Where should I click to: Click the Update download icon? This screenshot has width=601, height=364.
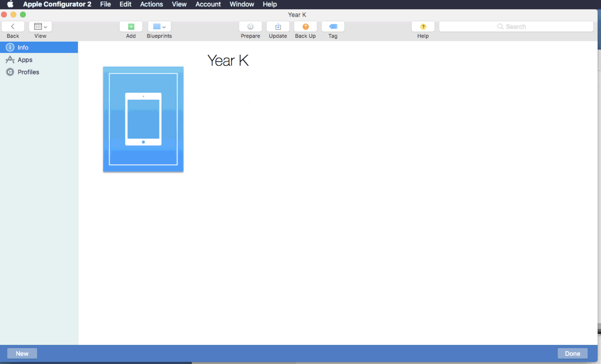278,27
